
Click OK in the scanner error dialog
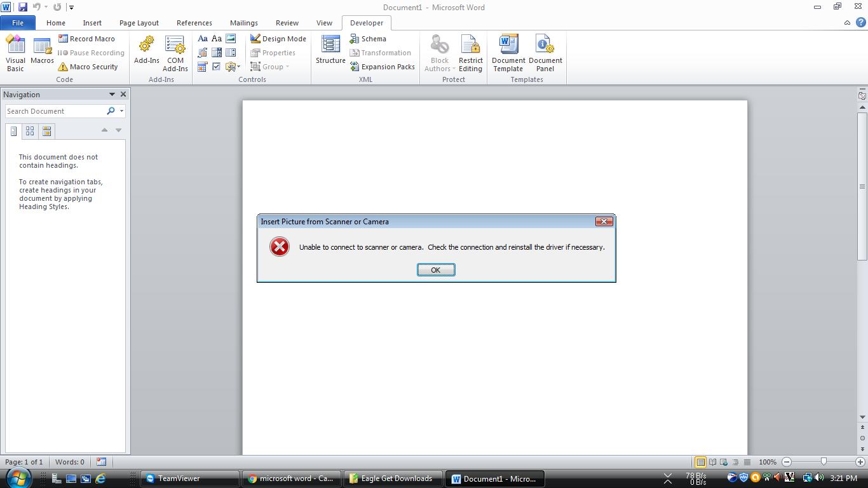[x=436, y=270]
